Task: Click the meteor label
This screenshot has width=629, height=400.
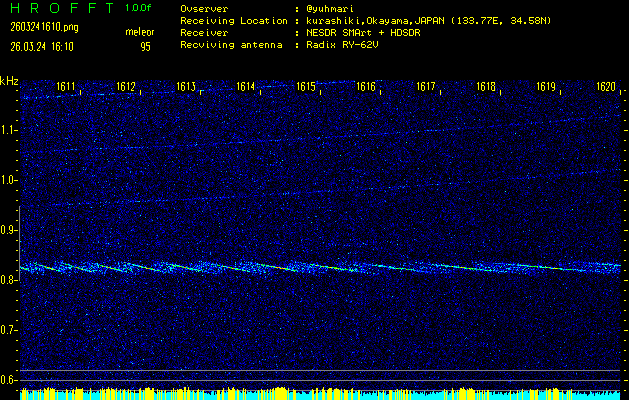Action: 140,32
